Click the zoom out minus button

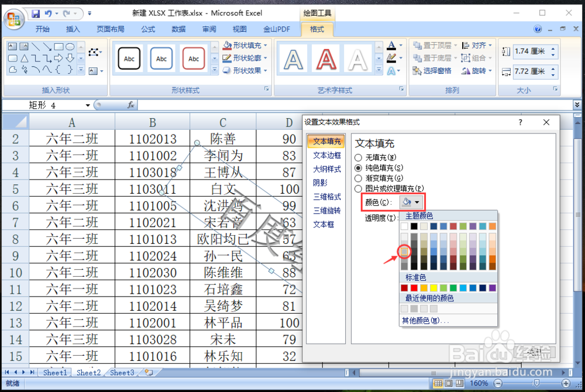(498, 383)
